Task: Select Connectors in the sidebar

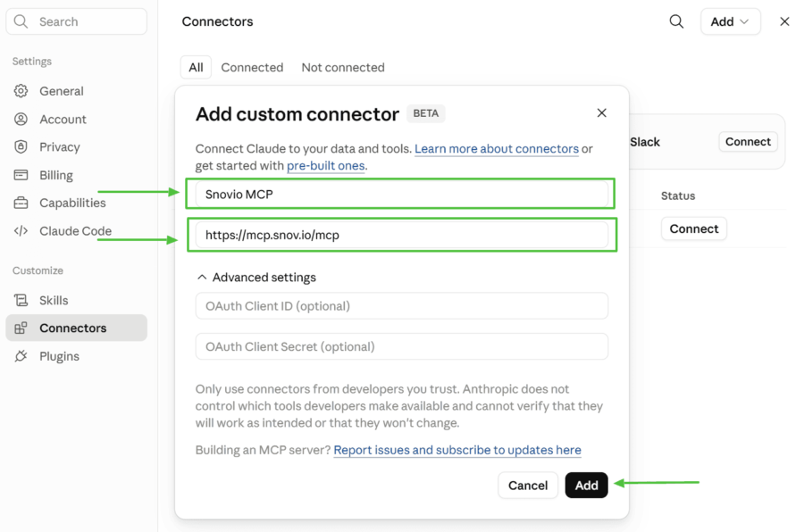Action: [77, 328]
